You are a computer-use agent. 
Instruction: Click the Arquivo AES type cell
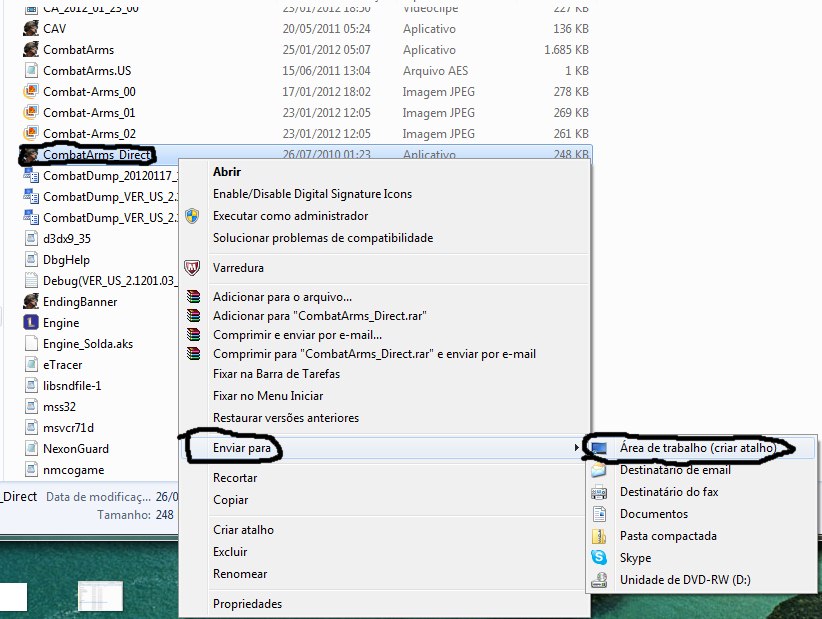435,71
